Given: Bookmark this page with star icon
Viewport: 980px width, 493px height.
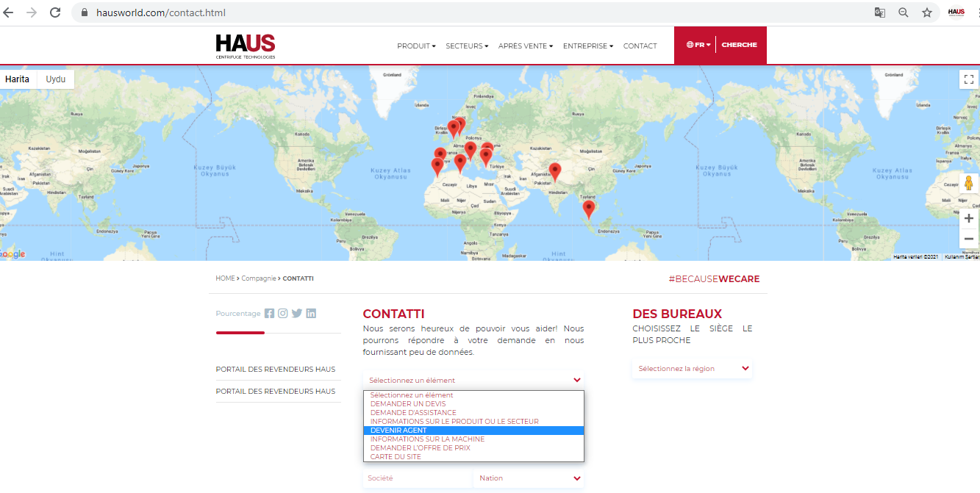Looking at the screenshot, I should [x=927, y=12].
